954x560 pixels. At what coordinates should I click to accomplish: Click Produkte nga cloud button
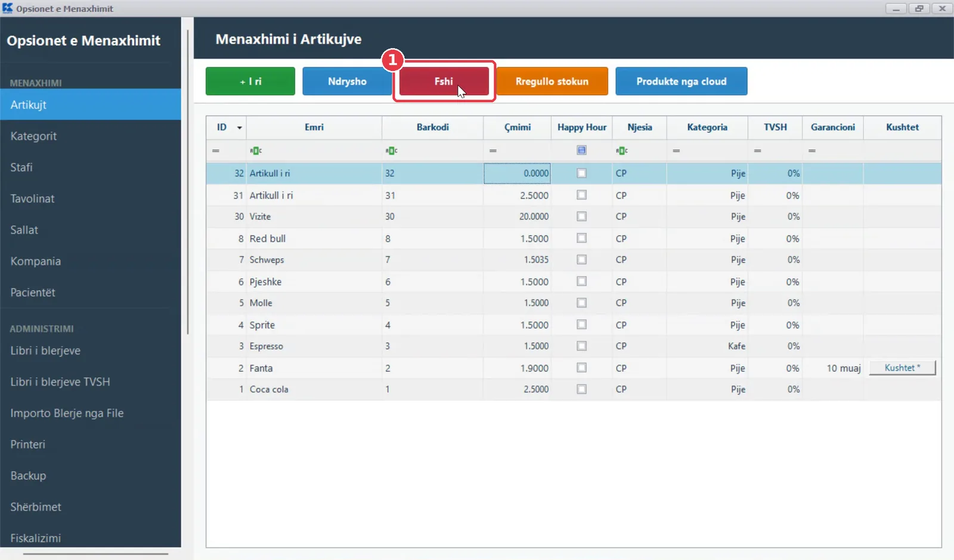[682, 81]
